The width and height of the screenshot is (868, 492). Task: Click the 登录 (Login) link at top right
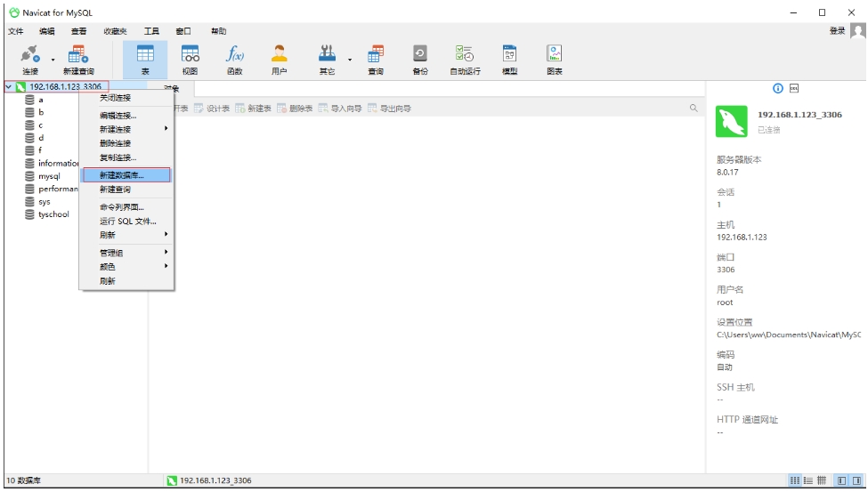(837, 30)
